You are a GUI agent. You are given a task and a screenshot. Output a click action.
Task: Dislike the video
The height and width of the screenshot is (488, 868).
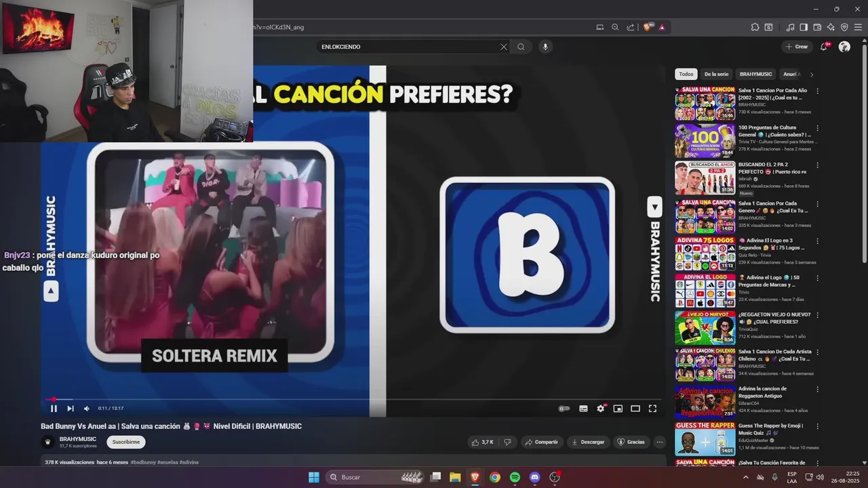pos(507,442)
